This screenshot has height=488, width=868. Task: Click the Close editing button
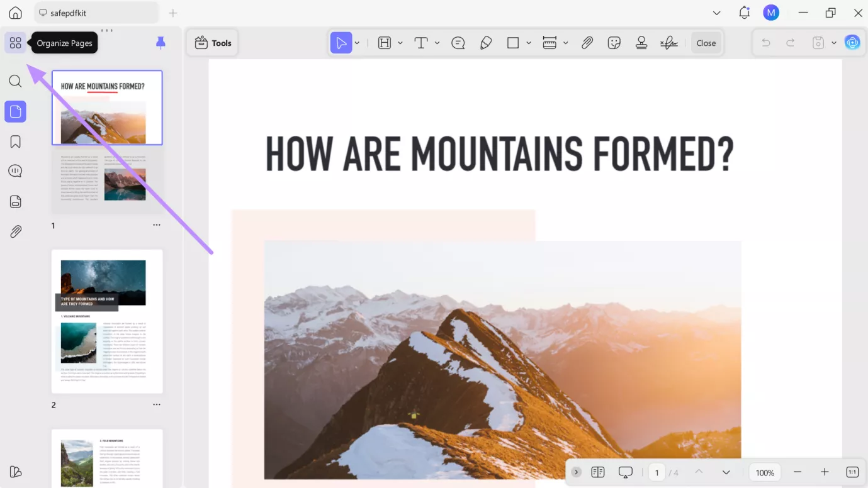706,43
